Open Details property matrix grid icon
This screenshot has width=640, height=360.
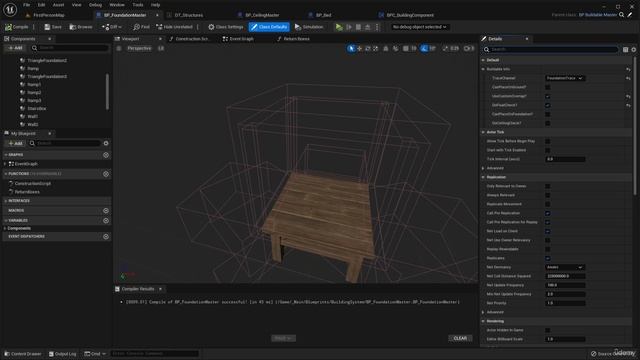[x=625, y=50]
